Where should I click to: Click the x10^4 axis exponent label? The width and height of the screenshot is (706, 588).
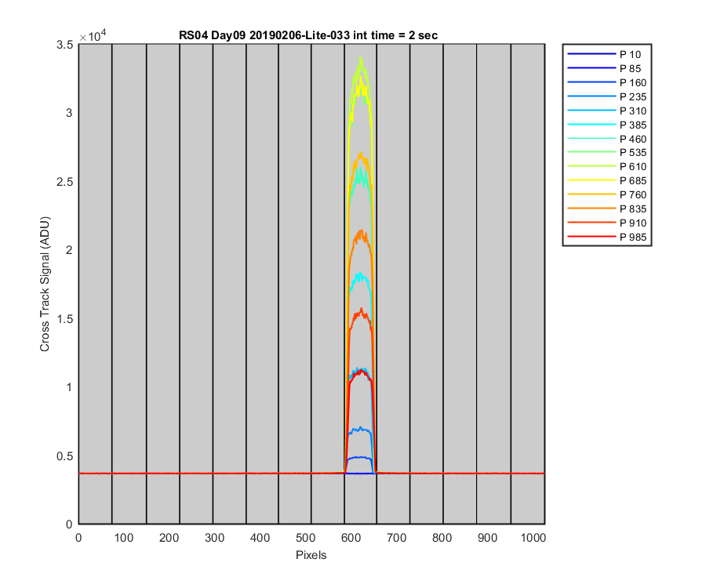point(93,35)
